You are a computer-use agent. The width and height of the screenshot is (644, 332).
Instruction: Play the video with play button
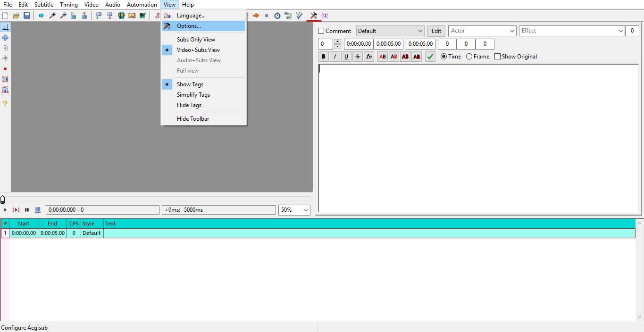[5, 210]
